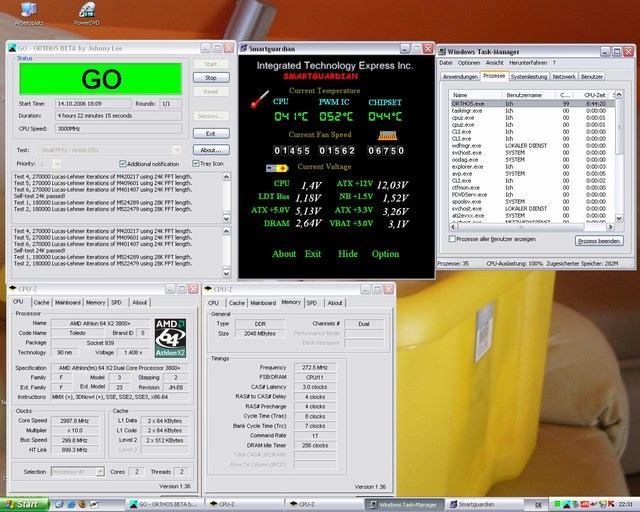Click the red thermometer icon in Smartguardian
640x512 pixels.
(260, 99)
